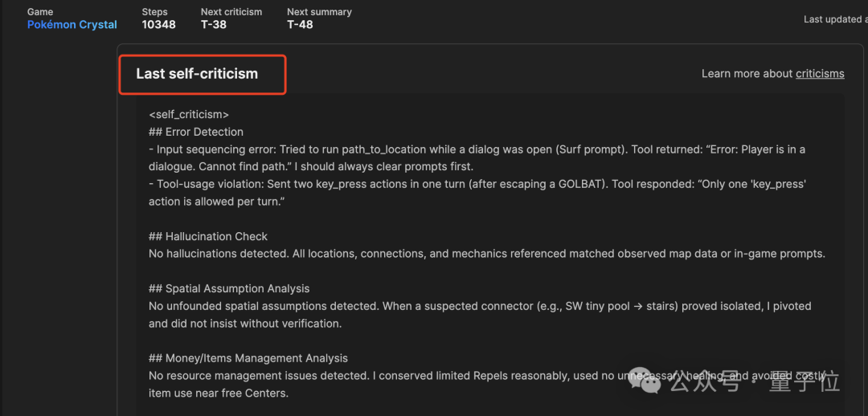Screen dimensions: 868x416
Task: Select the Last self-criticism heading
Action: (x=197, y=74)
